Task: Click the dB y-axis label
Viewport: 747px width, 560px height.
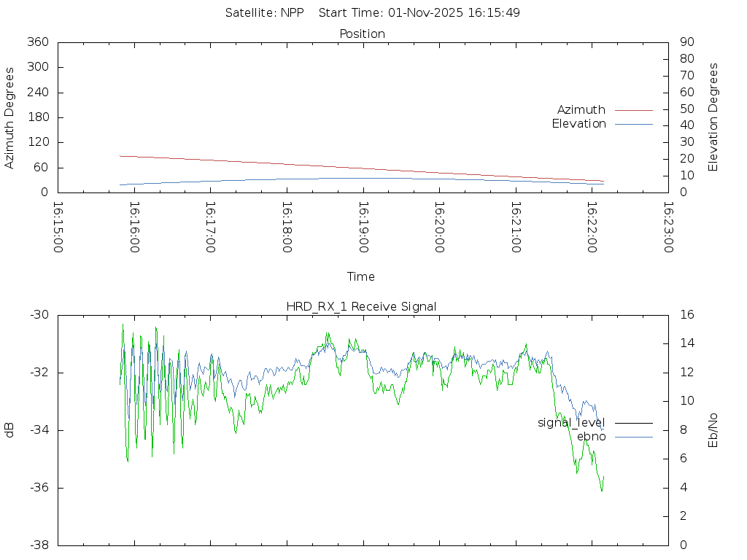Action: tap(10, 430)
